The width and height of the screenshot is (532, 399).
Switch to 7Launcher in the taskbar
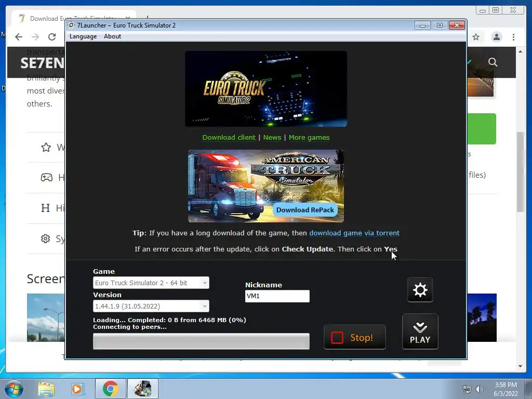143,389
